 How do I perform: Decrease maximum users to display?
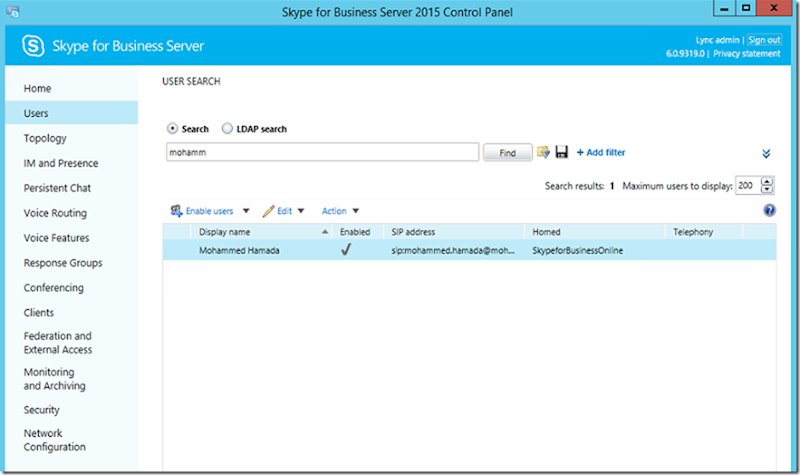767,189
